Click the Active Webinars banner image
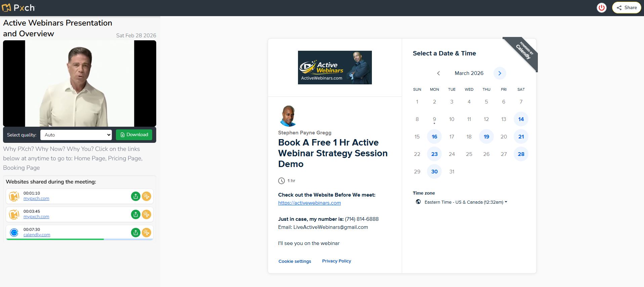This screenshot has width=644, height=287. (335, 68)
